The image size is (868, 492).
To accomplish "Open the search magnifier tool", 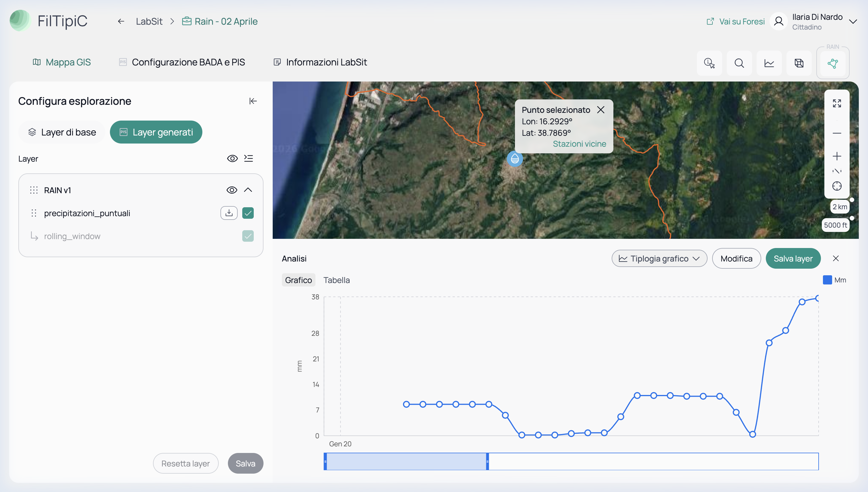I will tap(739, 63).
